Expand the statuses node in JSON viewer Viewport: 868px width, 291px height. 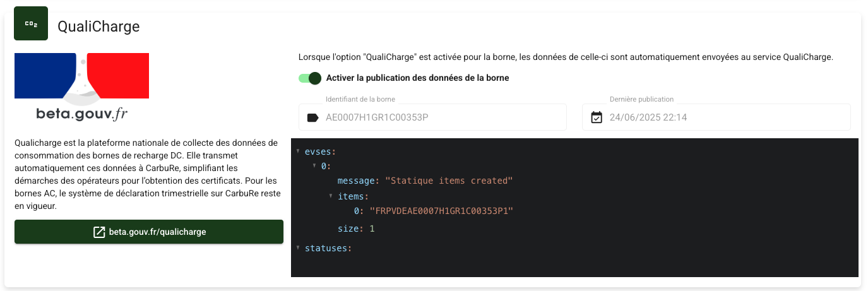tap(298, 248)
